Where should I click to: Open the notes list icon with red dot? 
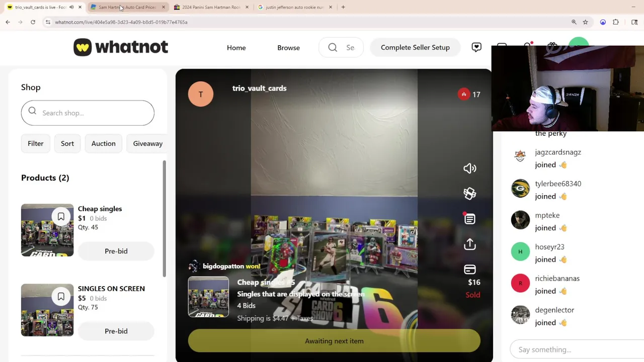tap(469, 219)
